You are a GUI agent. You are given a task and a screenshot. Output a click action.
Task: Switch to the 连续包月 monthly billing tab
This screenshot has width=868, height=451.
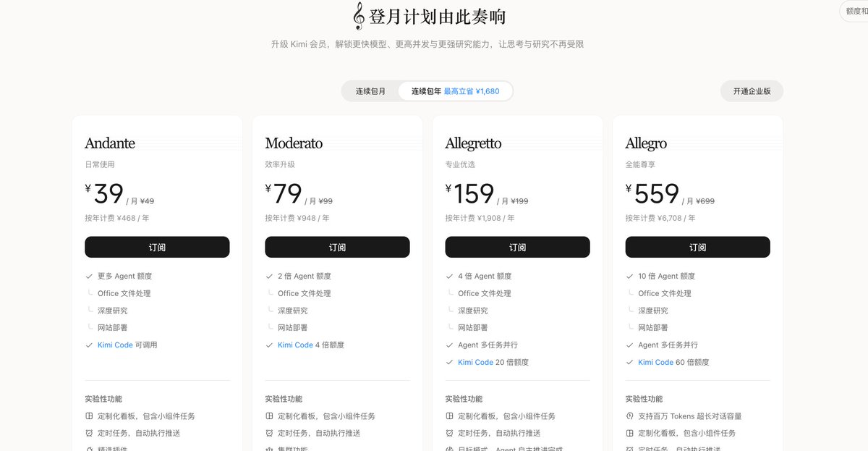[x=370, y=91]
